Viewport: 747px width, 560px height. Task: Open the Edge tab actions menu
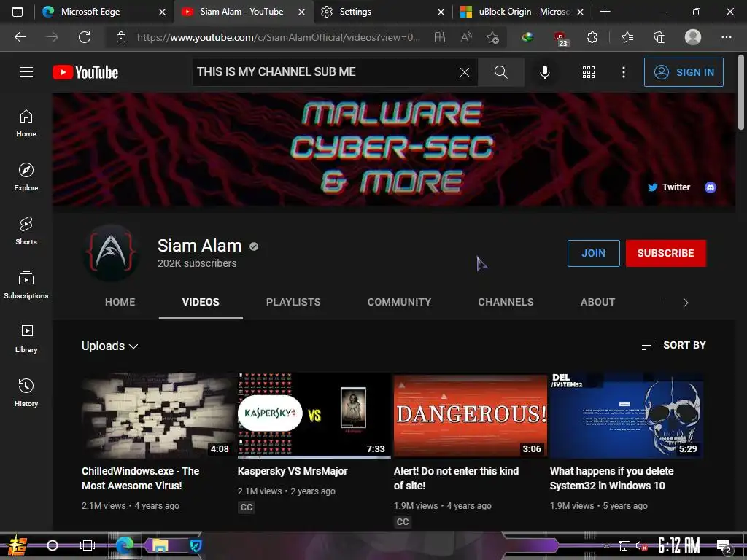click(18, 12)
